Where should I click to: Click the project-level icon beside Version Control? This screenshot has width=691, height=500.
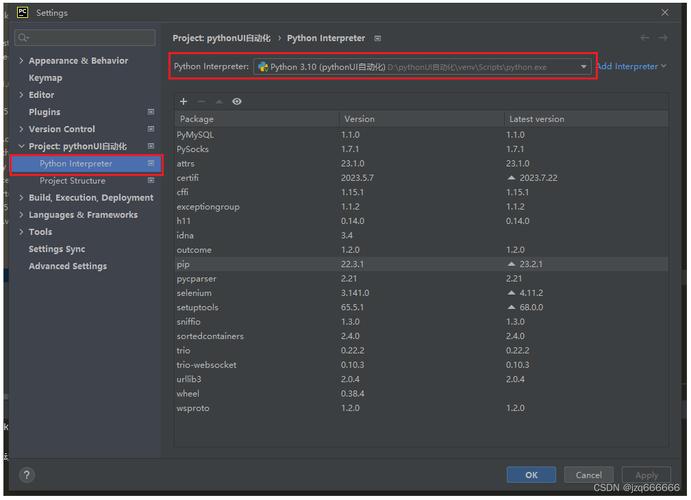[151, 129]
